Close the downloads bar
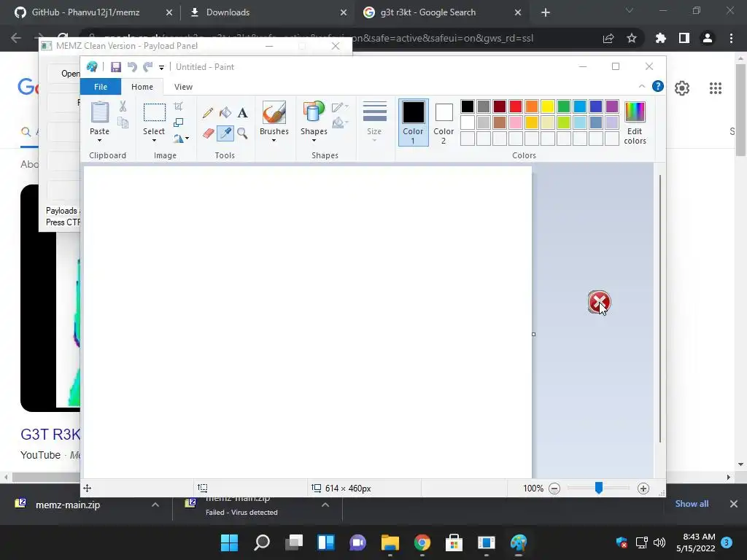Viewport: 747px width, 560px height. tap(734, 504)
